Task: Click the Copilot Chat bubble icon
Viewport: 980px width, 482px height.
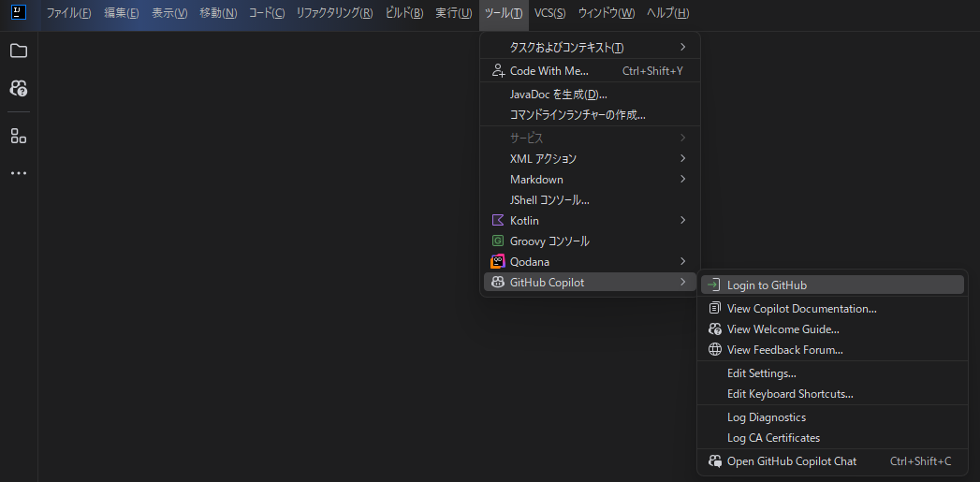Action: click(715, 461)
